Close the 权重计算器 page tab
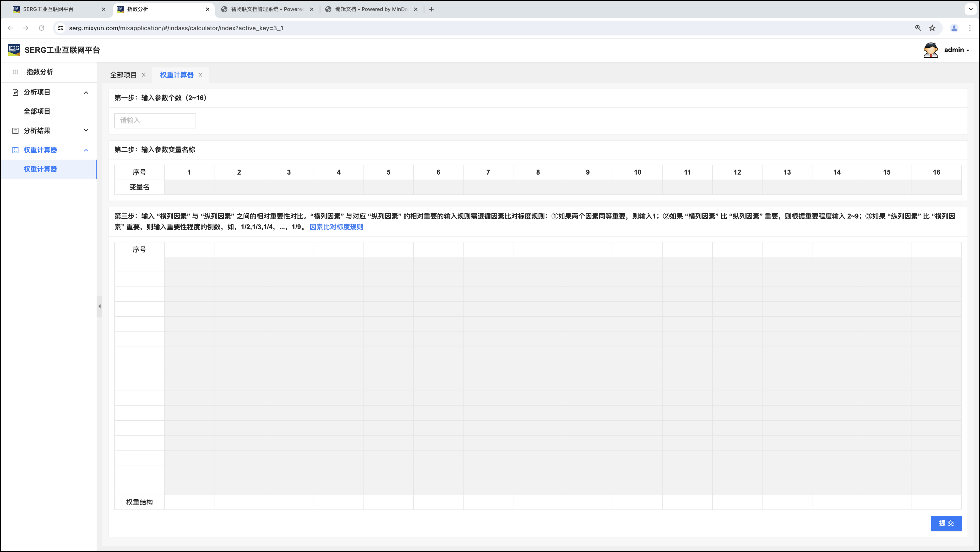The image size is (980, 552). [x=201, y=75]
